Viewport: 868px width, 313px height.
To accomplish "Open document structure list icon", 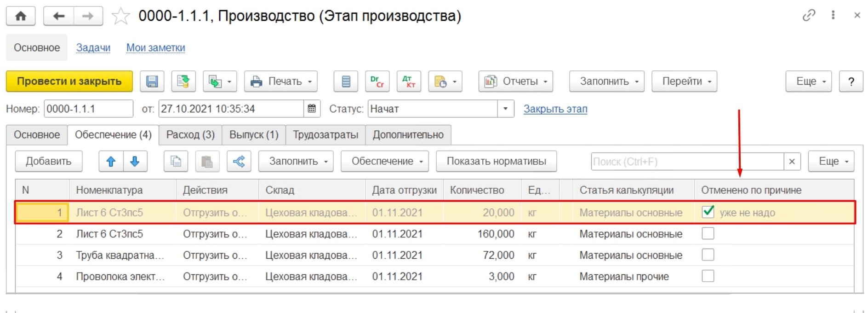I will pos(346,81).
